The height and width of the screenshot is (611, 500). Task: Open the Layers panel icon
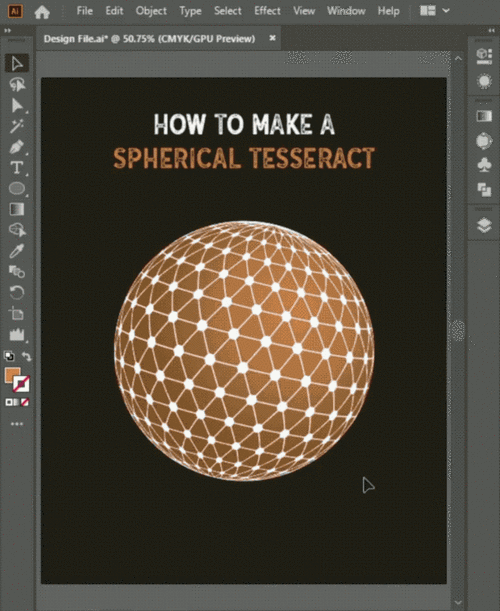tap(484, 225)
